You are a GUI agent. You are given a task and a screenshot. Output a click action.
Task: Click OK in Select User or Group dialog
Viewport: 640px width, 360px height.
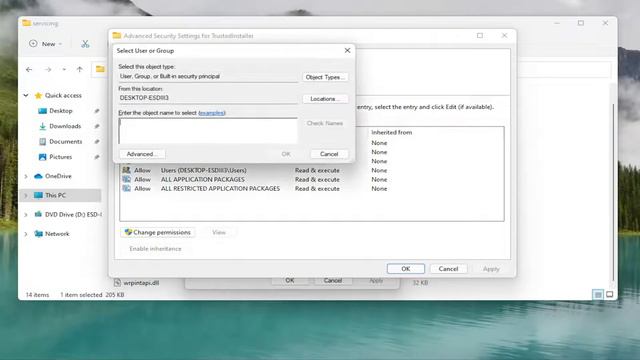tap(286, 154)
